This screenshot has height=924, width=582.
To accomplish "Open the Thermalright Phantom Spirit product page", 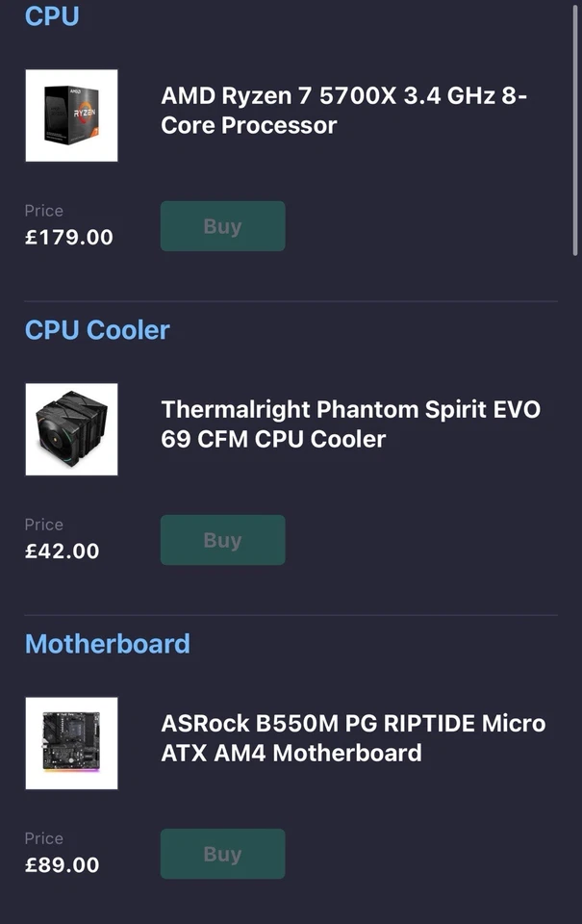I will pos(350,424).
